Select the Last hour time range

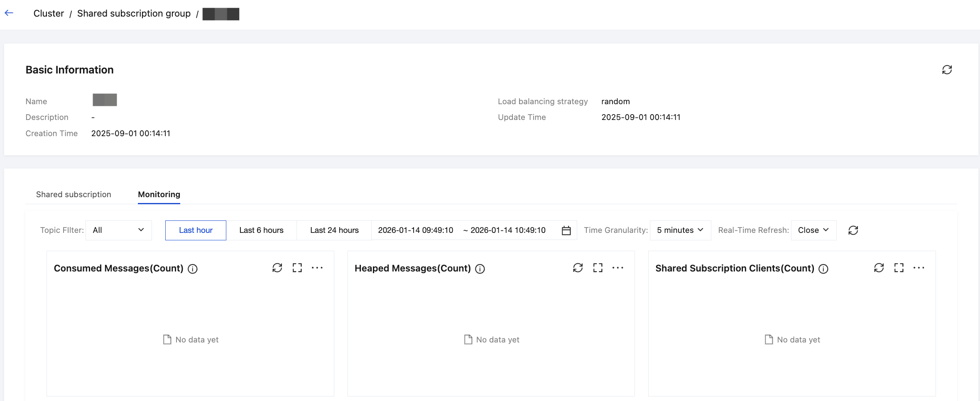click(196, 230)
